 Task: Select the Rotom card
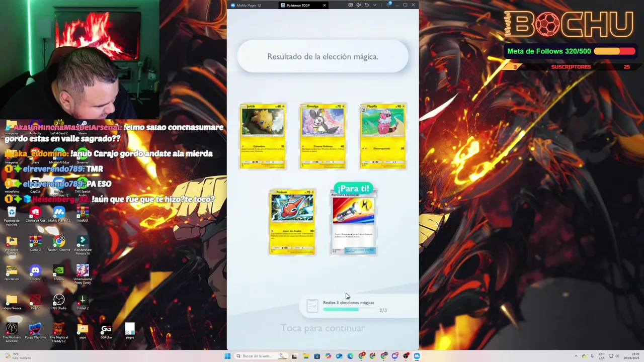pyautogui.click(x=292, y=222)
